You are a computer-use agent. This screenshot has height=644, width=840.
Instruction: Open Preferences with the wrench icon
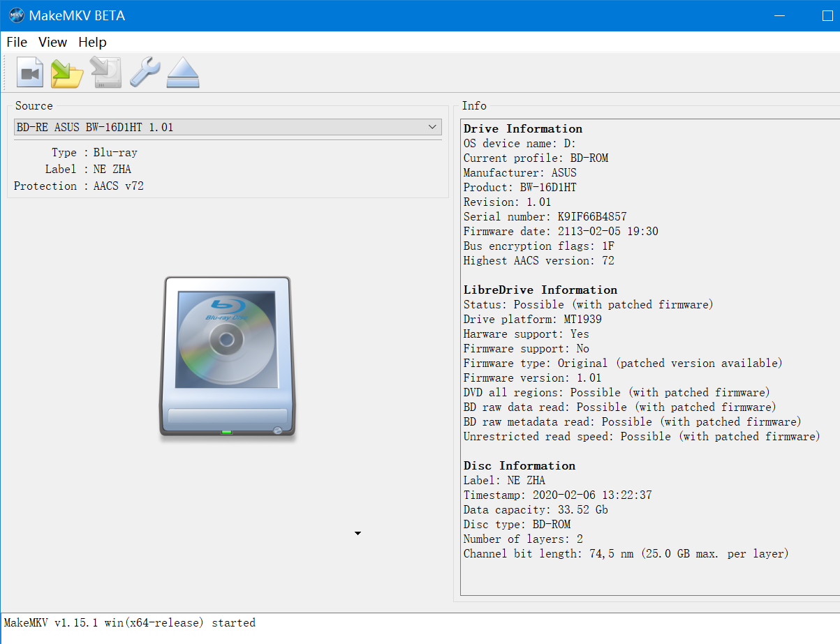pyautogui.click(x=145, y=72)
